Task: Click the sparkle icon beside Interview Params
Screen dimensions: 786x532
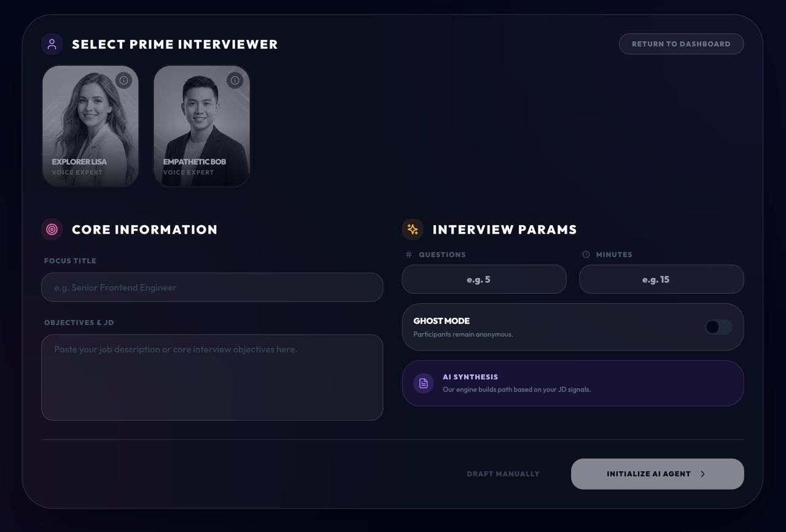Action: point(413,229)
